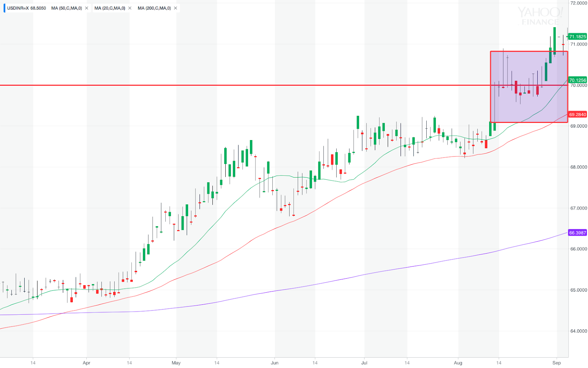588x368 pixels.
Task: Click the Jun label on the date axis
Action: (x=275, y=363)
